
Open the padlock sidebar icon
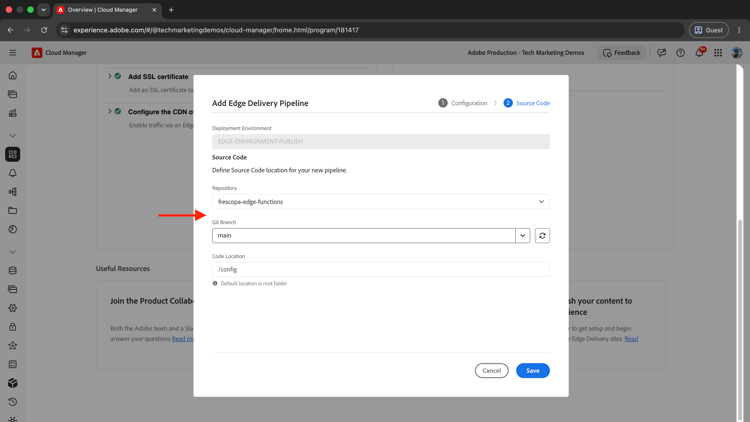coord(12,327)
